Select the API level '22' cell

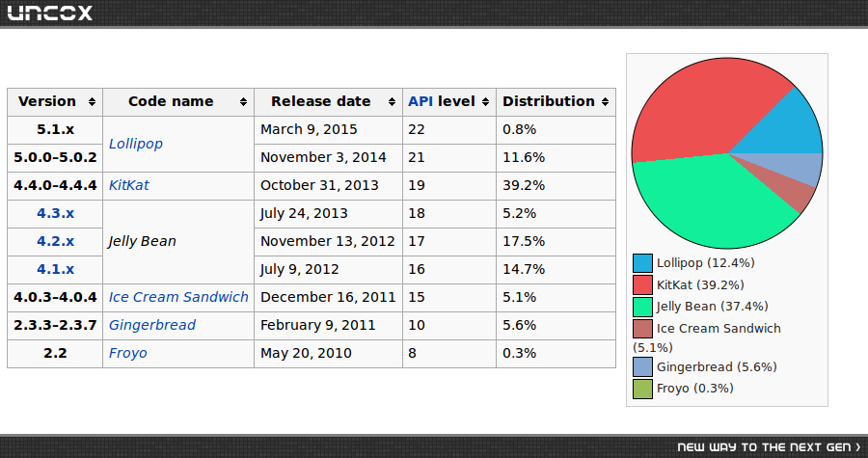point(449,130)
